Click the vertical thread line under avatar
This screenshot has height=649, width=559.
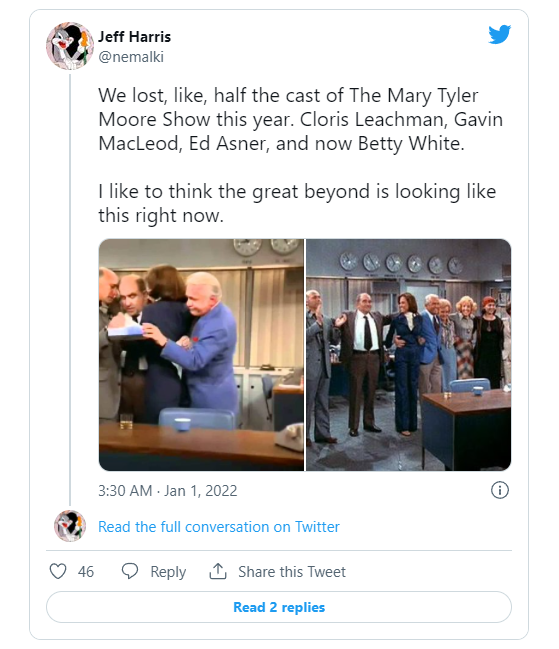[x=70, y=290]
